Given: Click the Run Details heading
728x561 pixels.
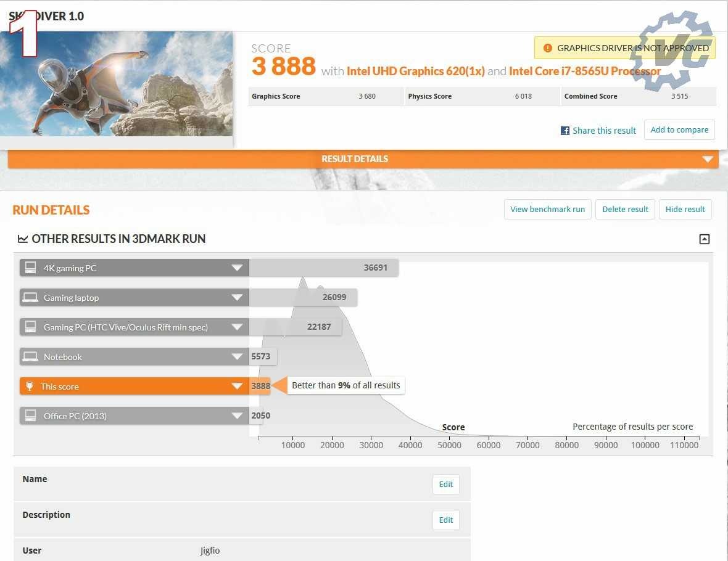Looking at the screenshot, I should [x=51, y=210].
